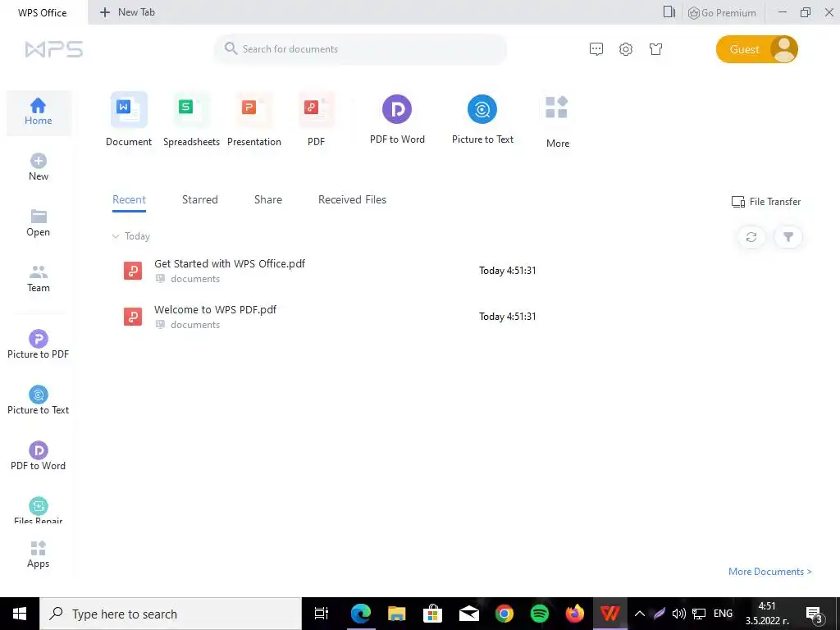This screenshot has height=630, width=840.
Task: Refresh the recent documents list
Action: [x=751, y=237]
